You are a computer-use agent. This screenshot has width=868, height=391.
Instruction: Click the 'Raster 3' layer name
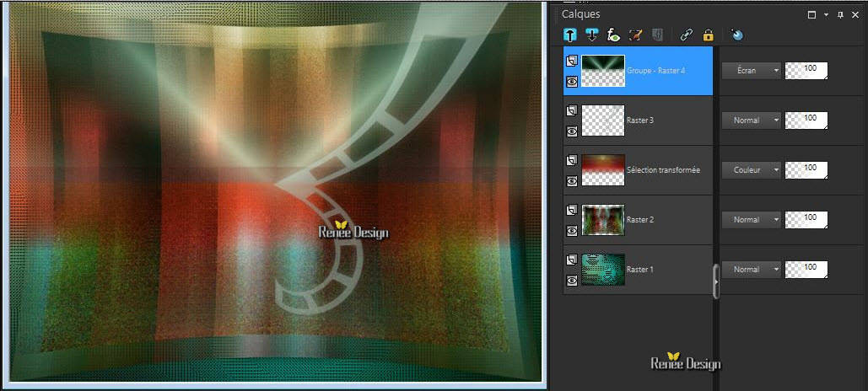pyautogui.click(x=640, y=120)
